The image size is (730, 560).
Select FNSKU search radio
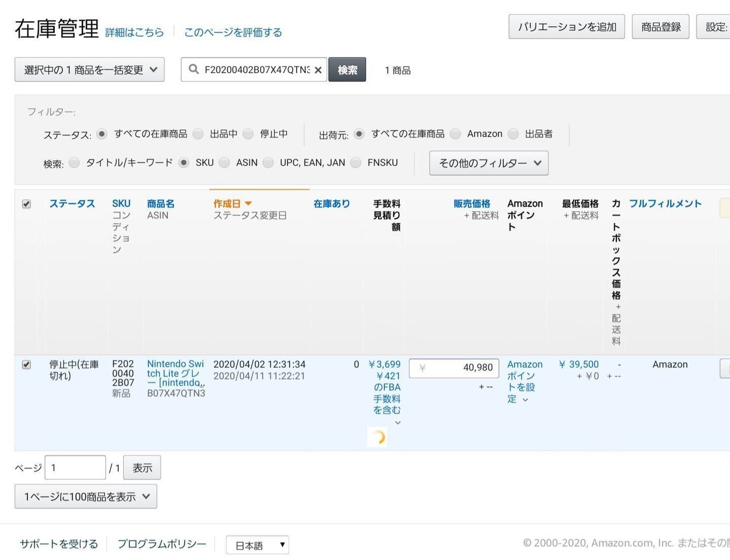point(356,163)
